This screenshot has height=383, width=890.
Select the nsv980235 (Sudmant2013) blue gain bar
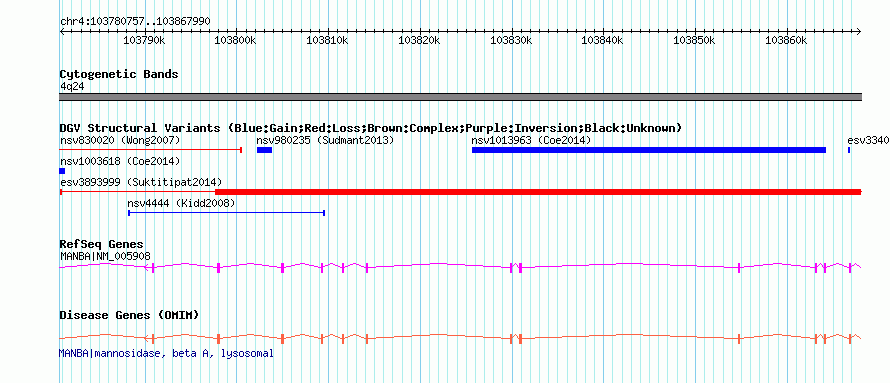click(265, 150)
